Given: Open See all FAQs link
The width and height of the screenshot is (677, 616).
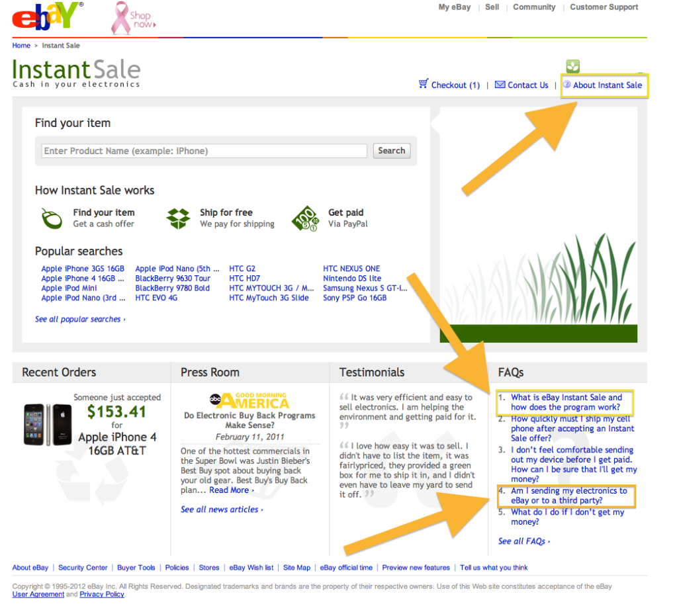Looking at the screenshot, I should point(524,541).
